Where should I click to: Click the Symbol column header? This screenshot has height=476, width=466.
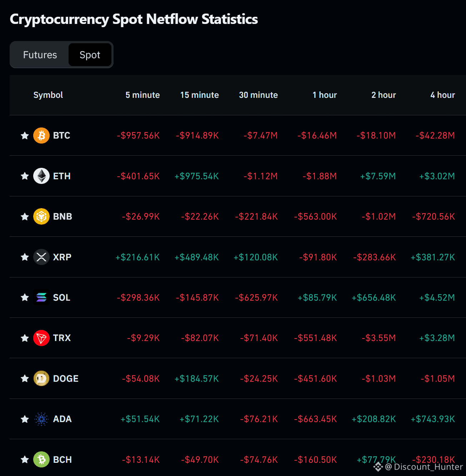coord(48,95)
